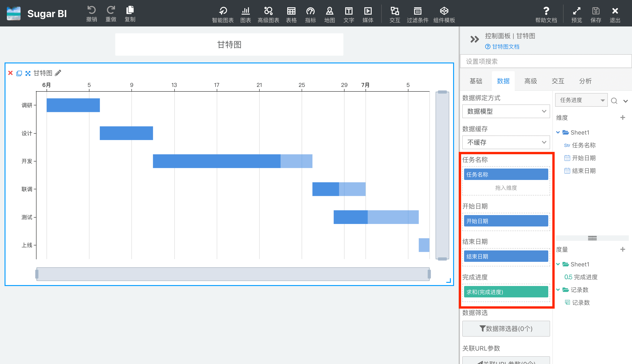Viewport: 632px width, 364px height.
Task: Click the Undo (撤销) toolbar icon
Action: [x=91, y=14]
